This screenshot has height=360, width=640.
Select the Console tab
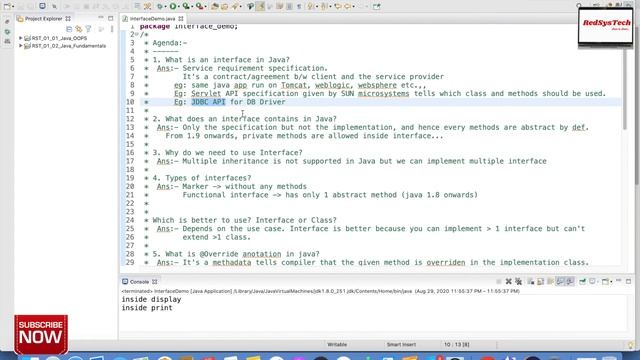(x=139, y=282)
